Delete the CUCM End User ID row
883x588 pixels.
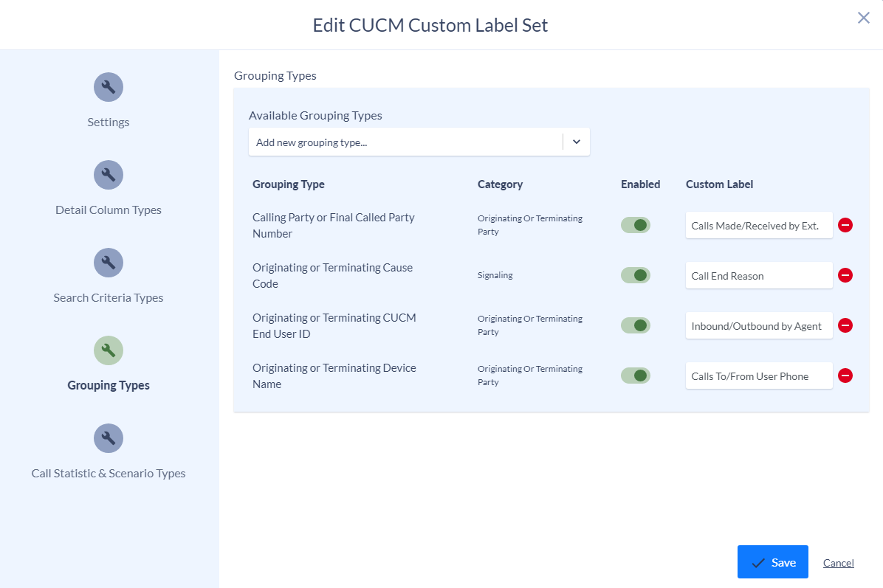(845, 325)
